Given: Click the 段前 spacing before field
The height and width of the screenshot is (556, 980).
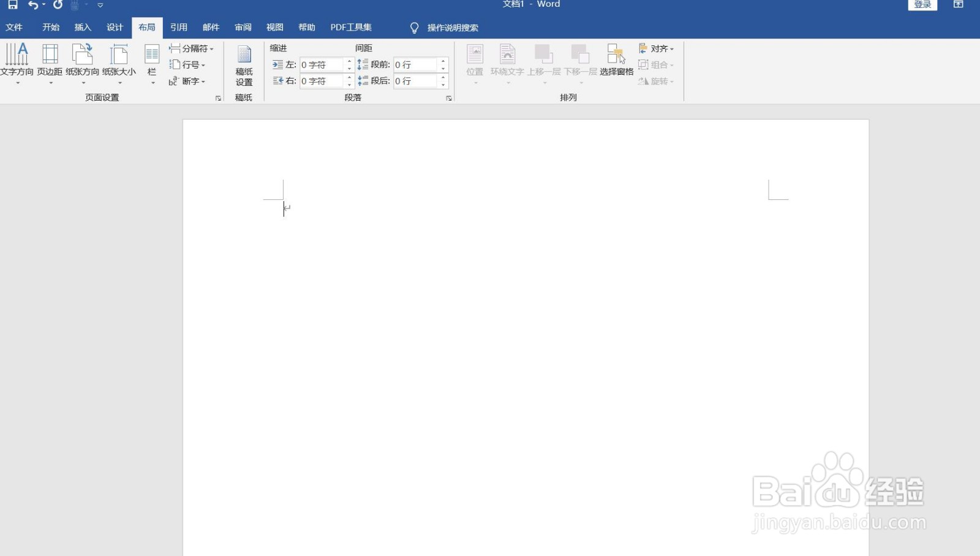Looking at the screenshot, I should 416,65.
